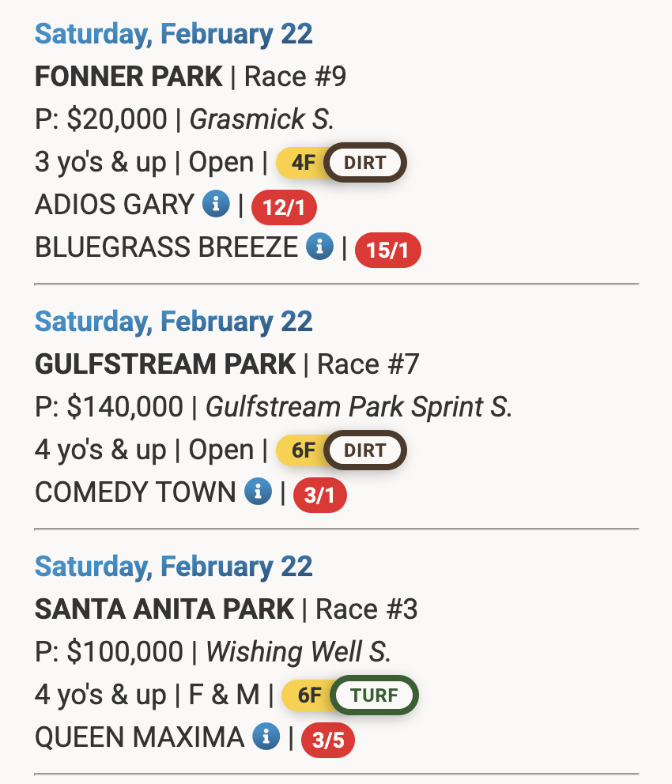Open the Wishing Well S. race
Screen dimensions: 672x784
point(299,651)
